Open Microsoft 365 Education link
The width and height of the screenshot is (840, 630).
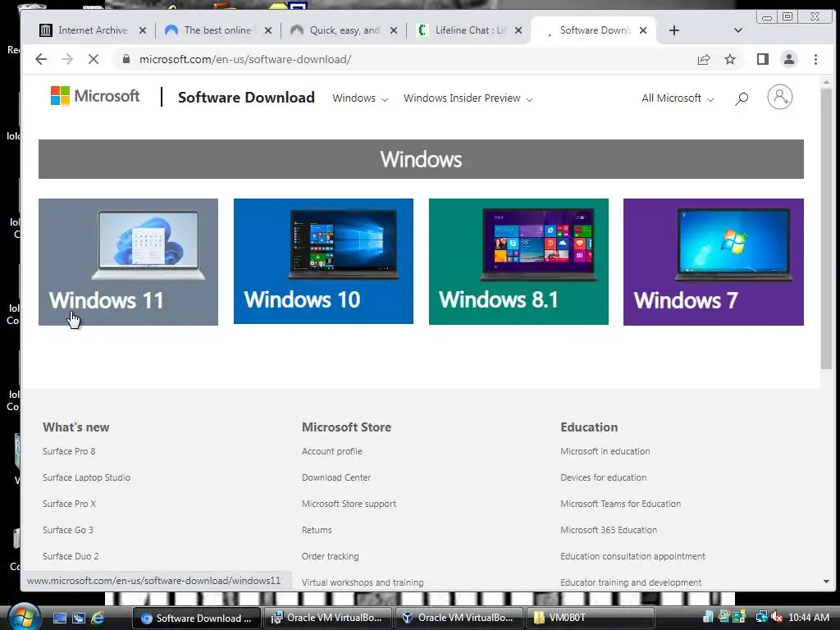(x=609, y=531)
